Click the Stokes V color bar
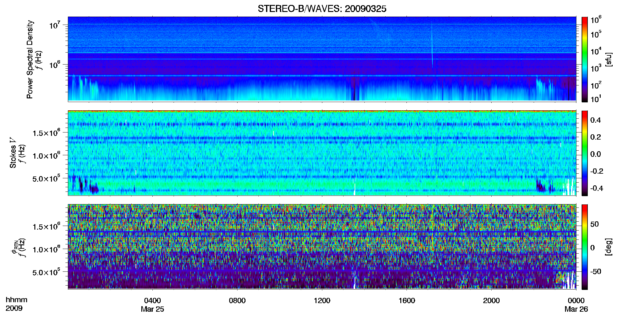 click(x=584, y=153)
